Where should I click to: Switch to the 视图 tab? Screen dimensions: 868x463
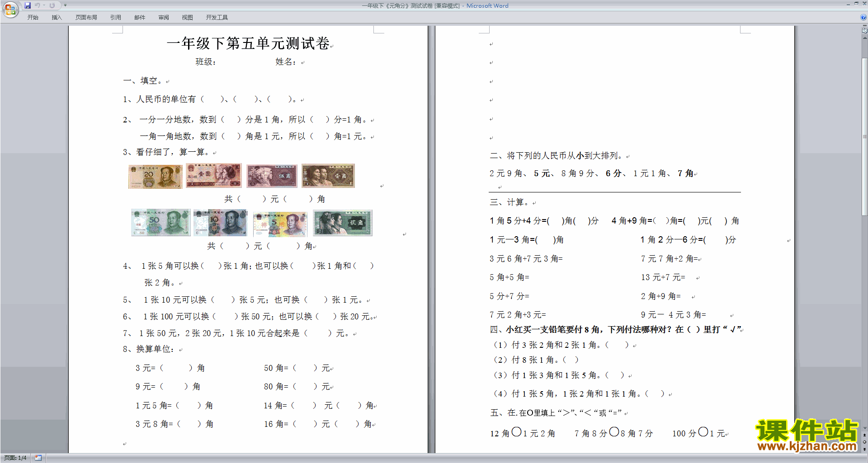coord(188,18)
